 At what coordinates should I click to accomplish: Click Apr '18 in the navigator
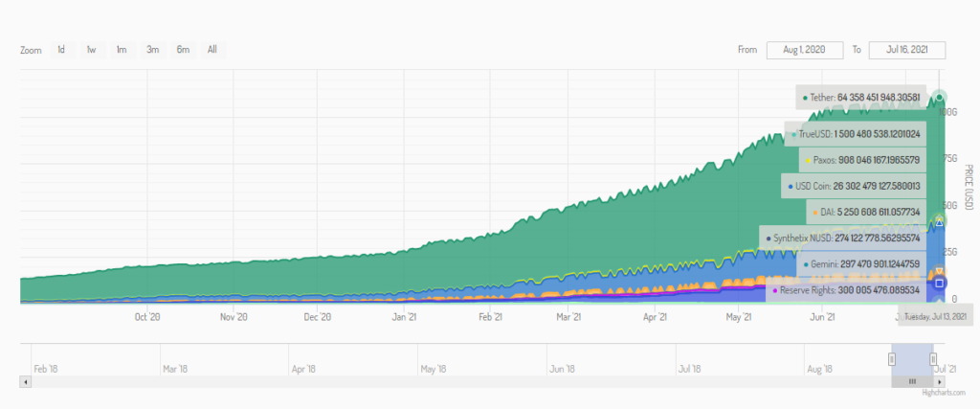coord(303,369)
